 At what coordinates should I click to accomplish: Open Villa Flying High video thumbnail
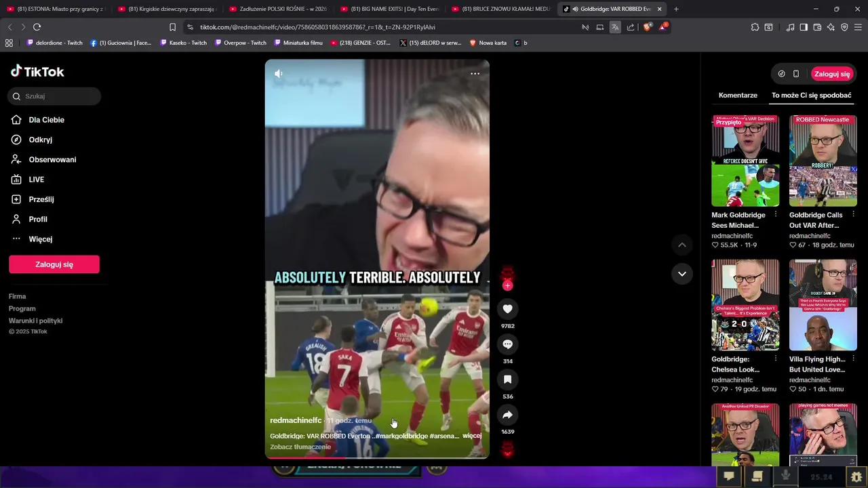(x=823, y=305)
